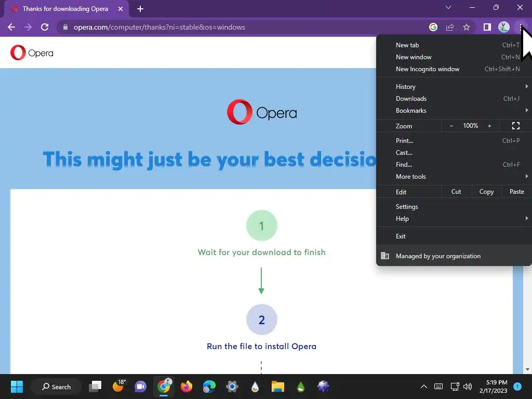532x399 pixels.
Task: Open a New Incognito window
Action: [454, 69]
